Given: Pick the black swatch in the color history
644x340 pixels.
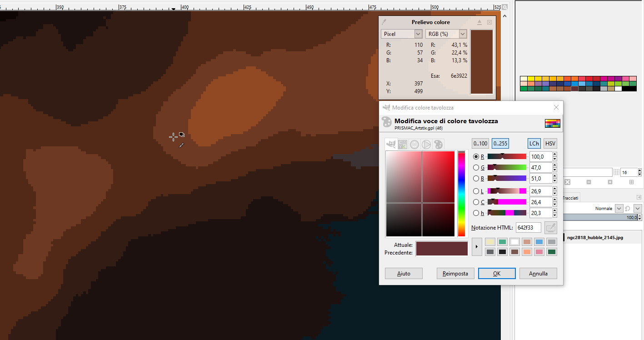Looking at the screenshot, I should (x=502, y=252).
